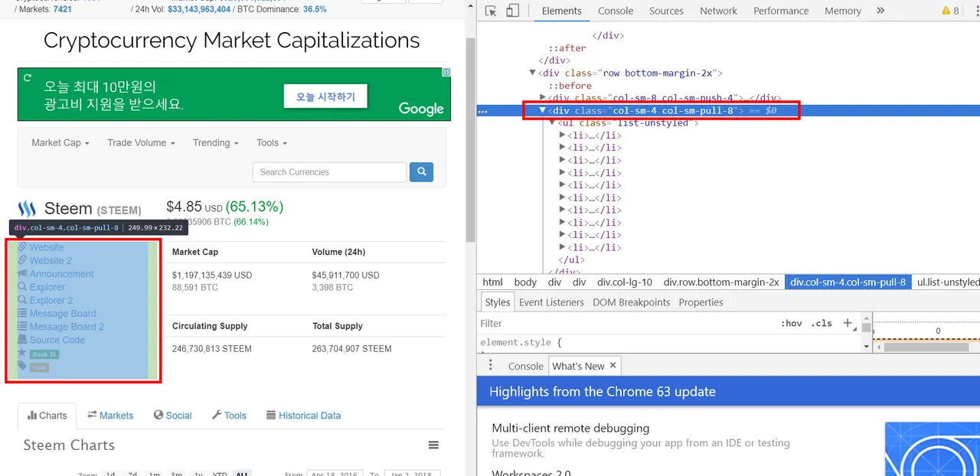Click the wrench icon on the lower Tools tab
The height and width of the screenshot is (476, 980).
pos(217,415)
